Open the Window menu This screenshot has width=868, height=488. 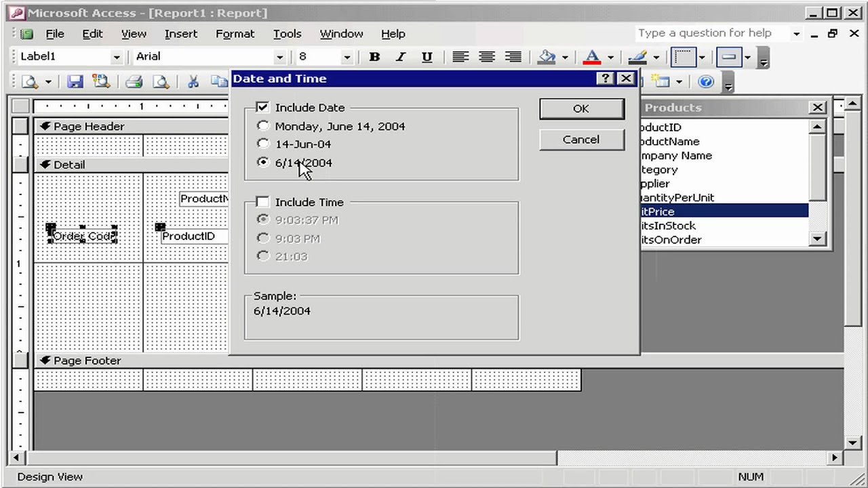(341, 34)
